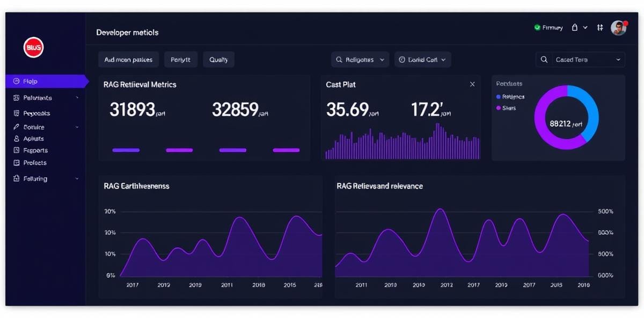Toggle the blue Retiijmes legend entry
Viewport: 644px width, 318px height.
pyautogui.click(x=510, y=97)
